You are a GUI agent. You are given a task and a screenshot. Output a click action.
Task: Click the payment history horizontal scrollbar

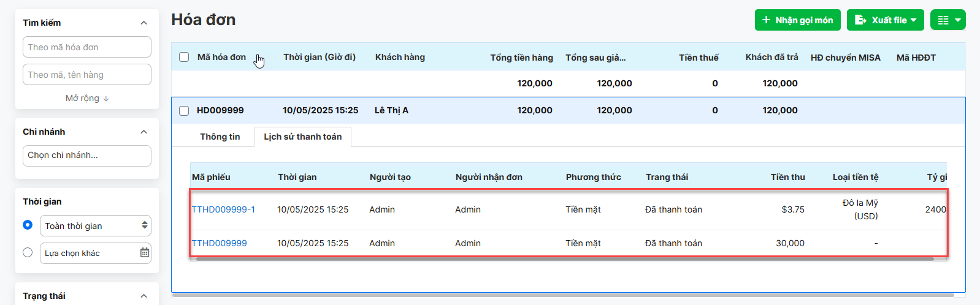click(x=564, y=259)
